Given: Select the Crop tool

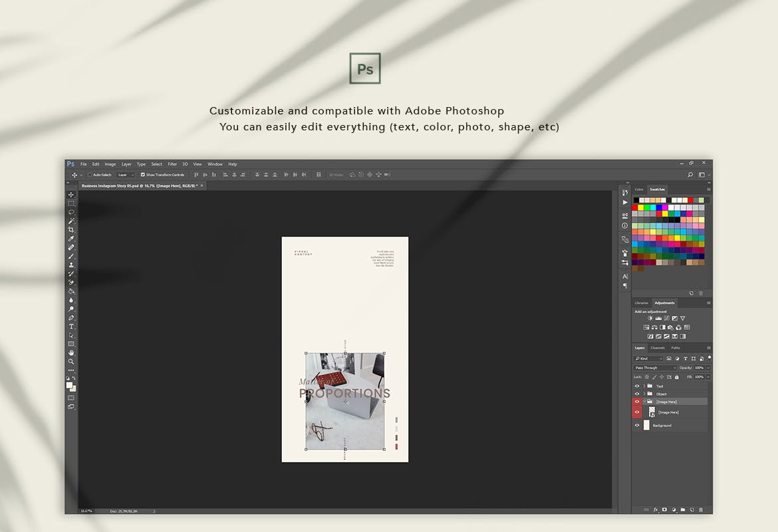Looking at the screenshot, I should (x=71, y=230).
